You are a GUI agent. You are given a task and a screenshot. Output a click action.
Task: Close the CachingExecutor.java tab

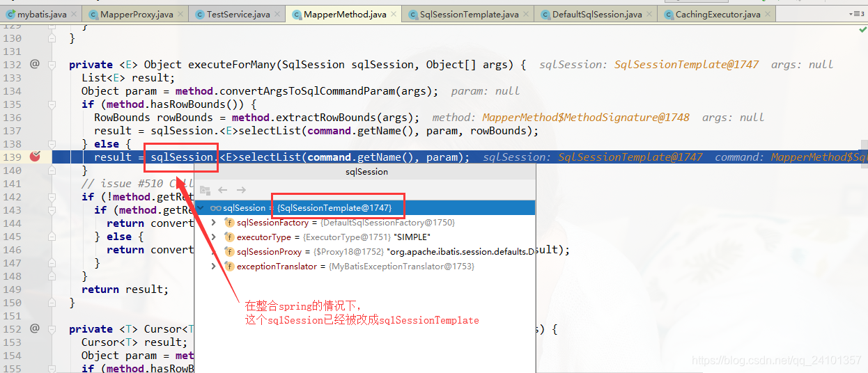point(767,15)
